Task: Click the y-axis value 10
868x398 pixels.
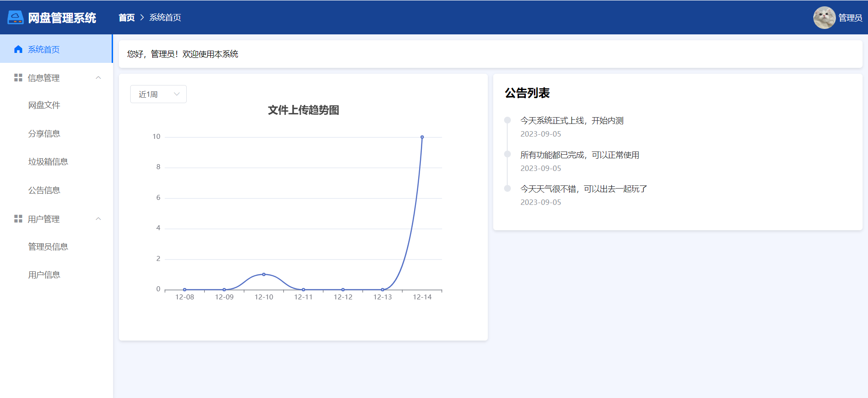Action: 156,137
